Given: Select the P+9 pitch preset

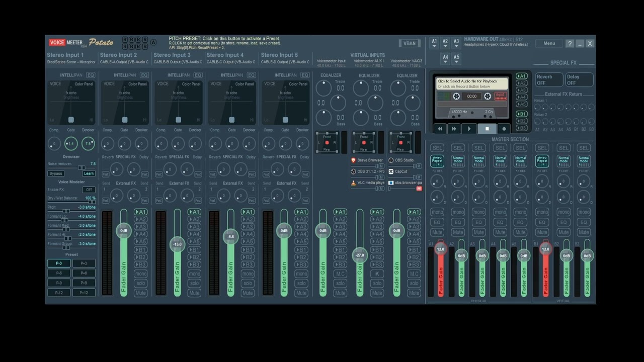Looking at the screenshot, I should (84, 283).
